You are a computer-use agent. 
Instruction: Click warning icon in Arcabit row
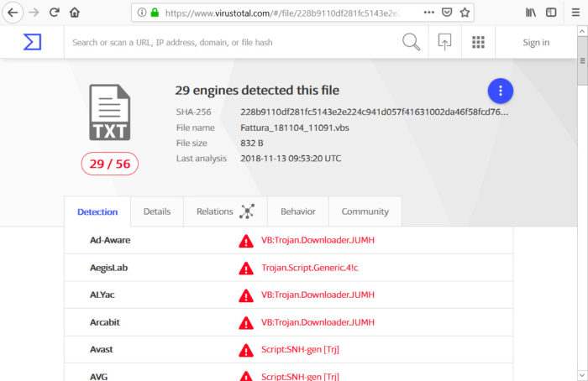pos(246,323)
